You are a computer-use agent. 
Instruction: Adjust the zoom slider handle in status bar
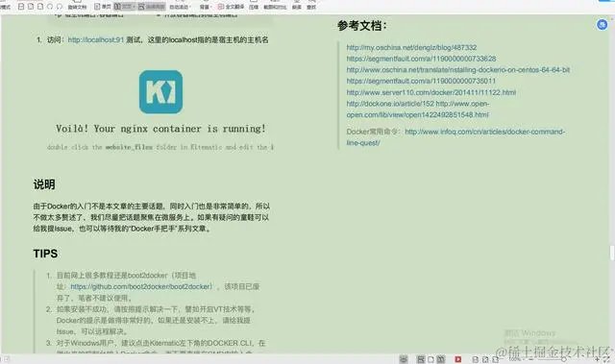tap(563, 359)
